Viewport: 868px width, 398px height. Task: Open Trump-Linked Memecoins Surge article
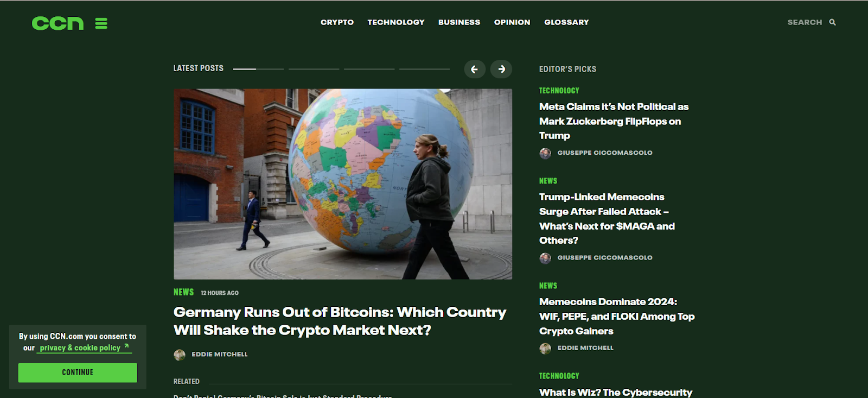[x=607, y=218]
